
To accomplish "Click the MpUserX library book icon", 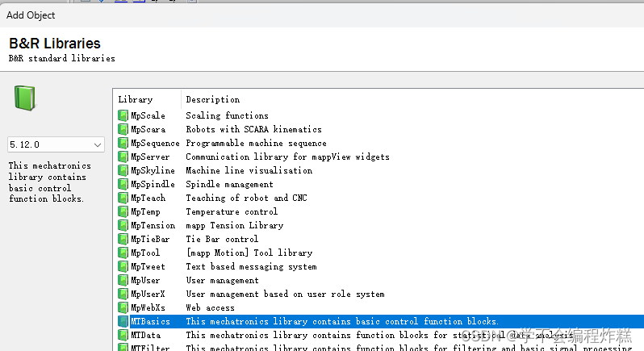I will 123,294.
